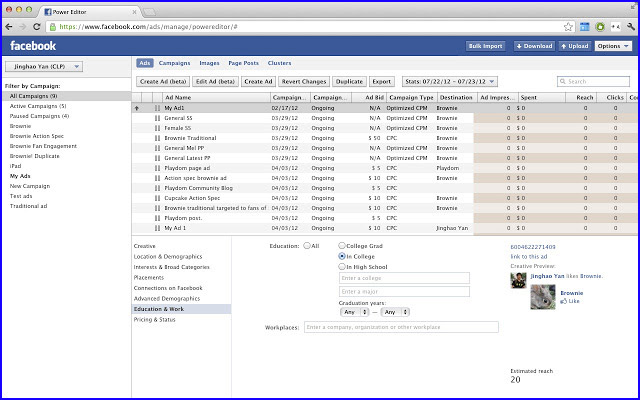
Task: Click the green circular extension icon
Action: point(600,27)
